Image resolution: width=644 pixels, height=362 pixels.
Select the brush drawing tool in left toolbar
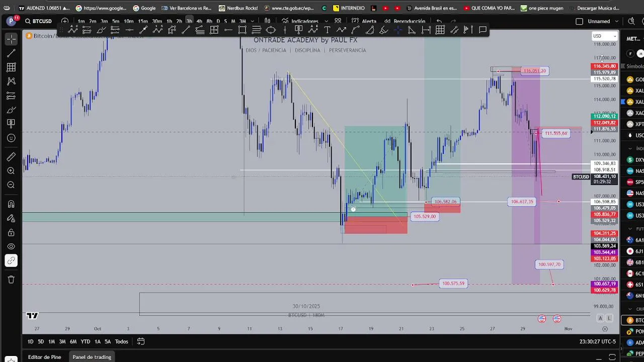click(11, 110)
